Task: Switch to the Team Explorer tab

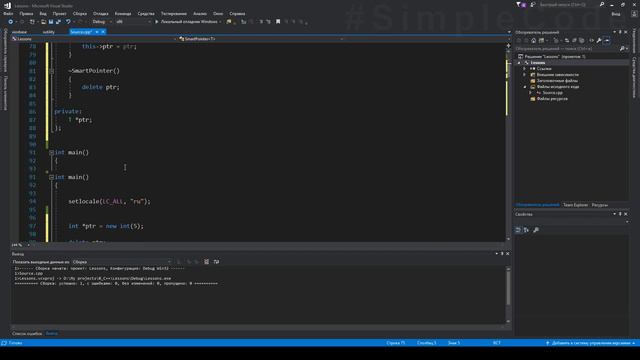Action: (575, 205)
